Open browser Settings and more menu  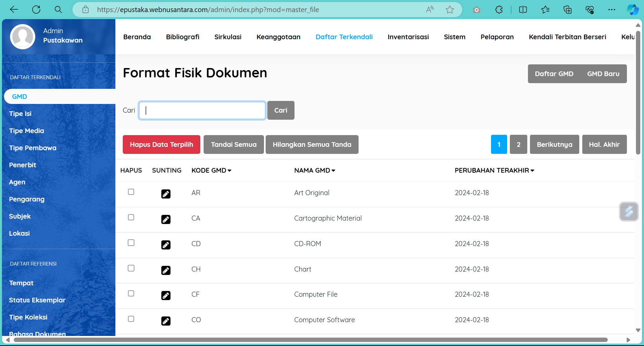tap(612, 10)
